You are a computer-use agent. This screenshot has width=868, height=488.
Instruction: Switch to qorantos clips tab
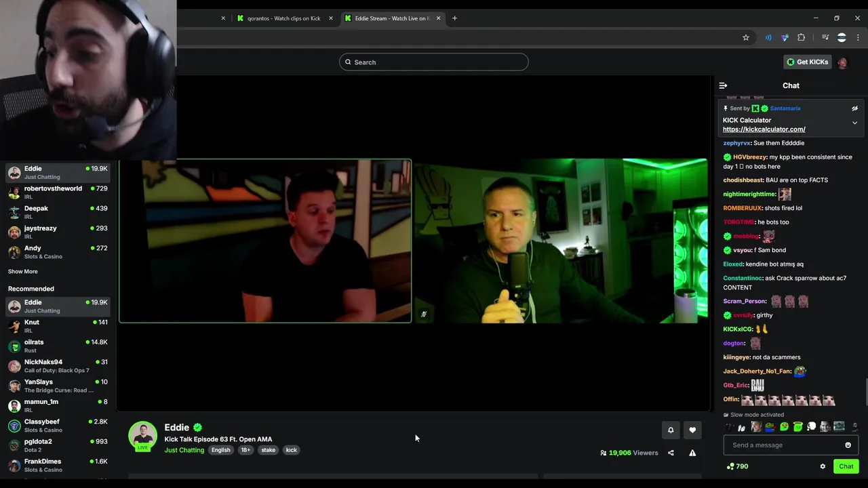283,18
